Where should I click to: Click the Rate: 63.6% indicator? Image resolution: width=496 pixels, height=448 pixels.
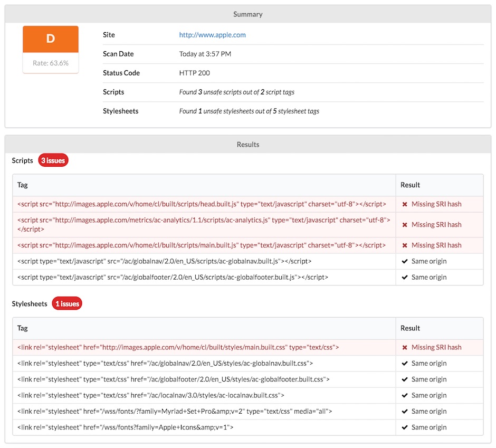[50, 63]
